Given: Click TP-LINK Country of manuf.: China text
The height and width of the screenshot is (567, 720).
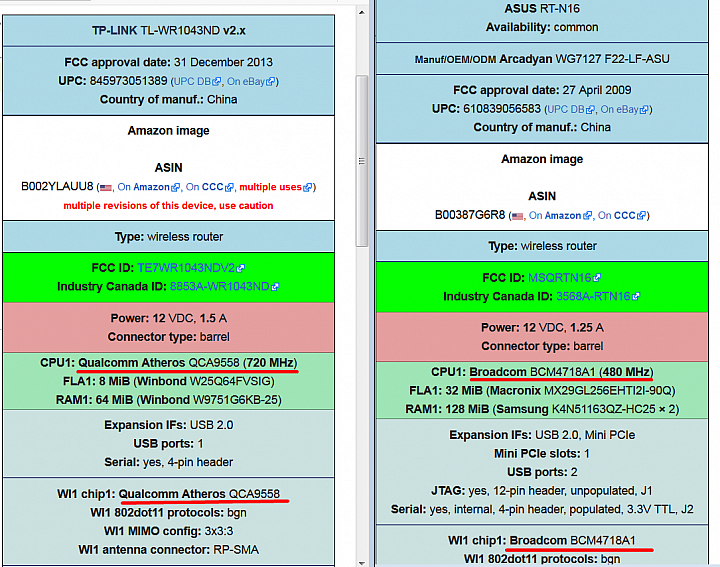Looking at the screenshot, I should pos(169,100).
